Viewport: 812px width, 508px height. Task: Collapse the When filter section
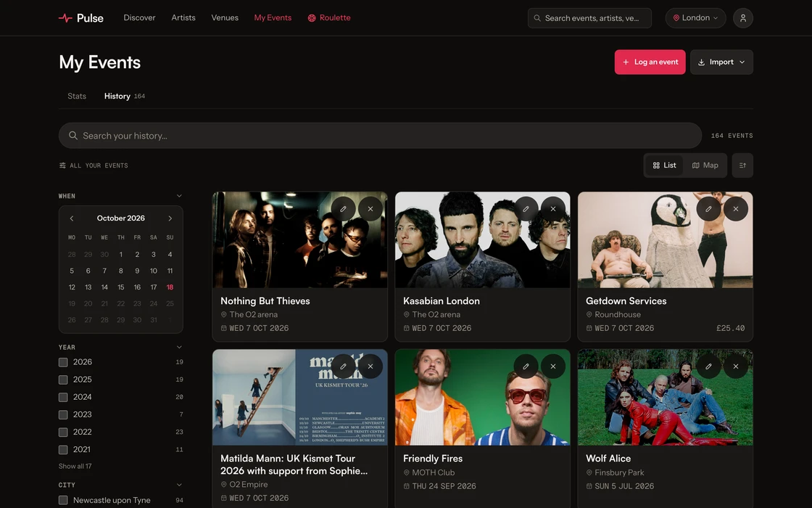pyautogui.click(x=179, y=196)
